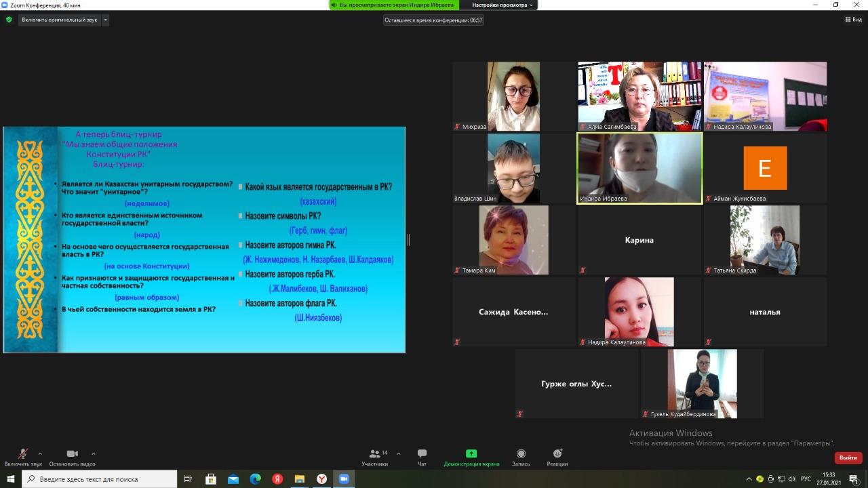Change layout with the Вид icon
The height and width of the screenshot is (488, 868).
point(853,20)
